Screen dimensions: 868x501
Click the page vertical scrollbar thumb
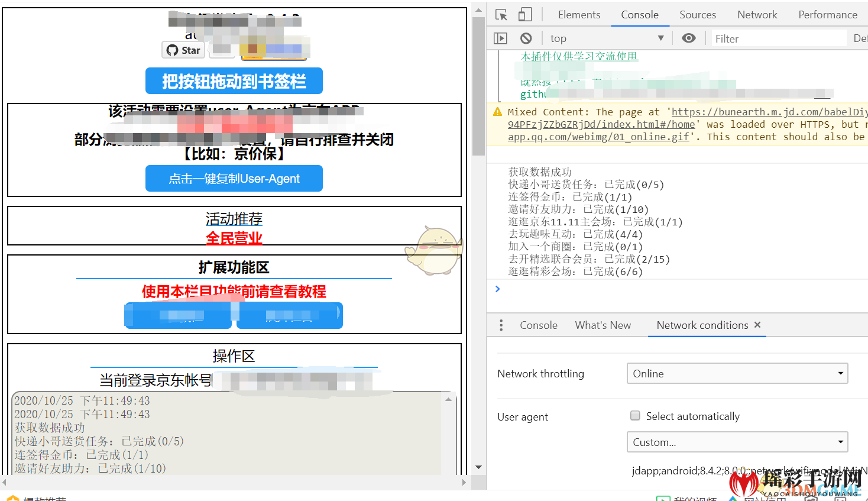point(478,88)
